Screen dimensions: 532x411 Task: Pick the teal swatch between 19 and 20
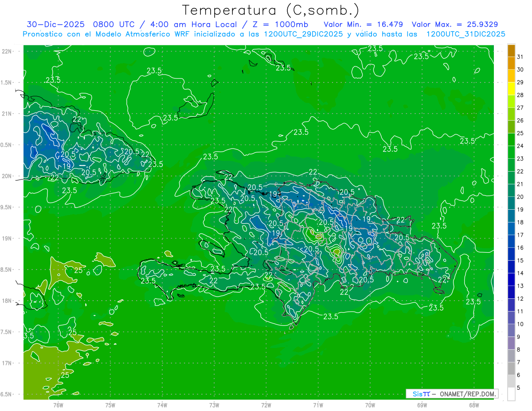[x=511, y=203]
